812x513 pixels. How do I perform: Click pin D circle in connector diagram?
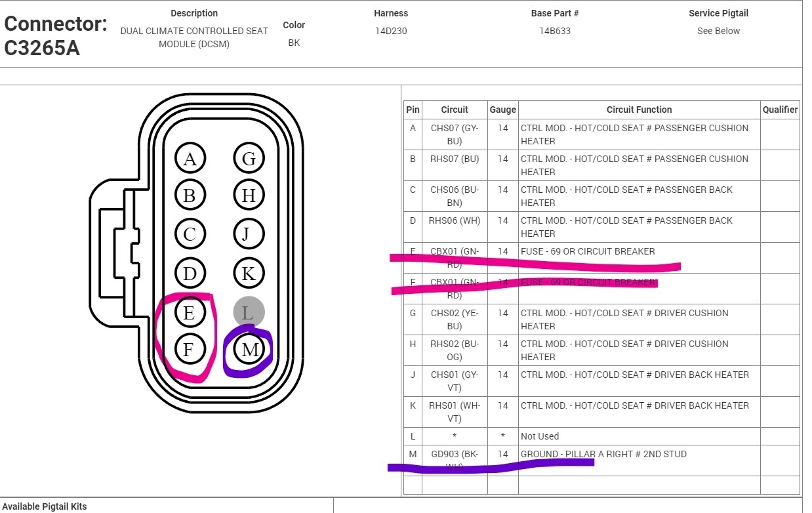(190, 273)
